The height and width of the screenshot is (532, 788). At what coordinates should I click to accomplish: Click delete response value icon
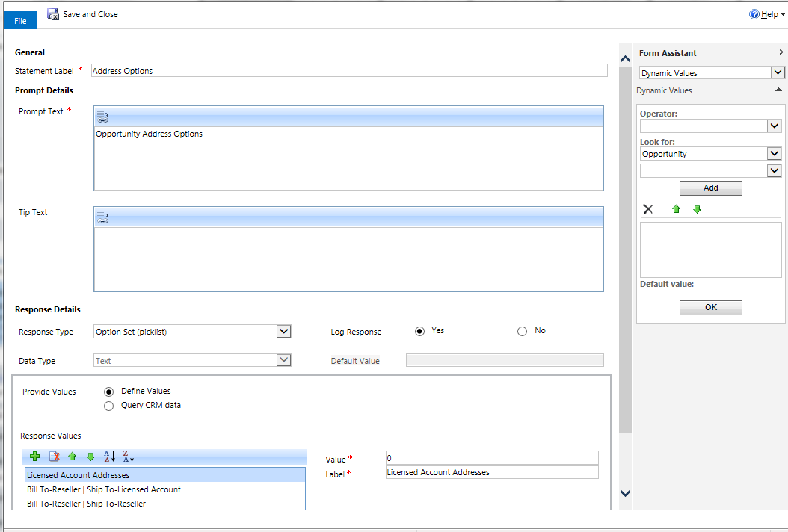pos(54,457)
